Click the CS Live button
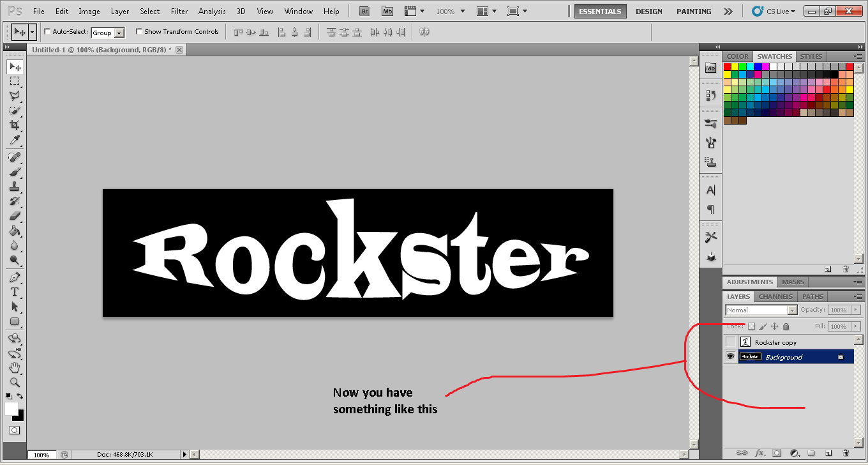The height and width of the screenshot is (465, 868). pos(773,11)
